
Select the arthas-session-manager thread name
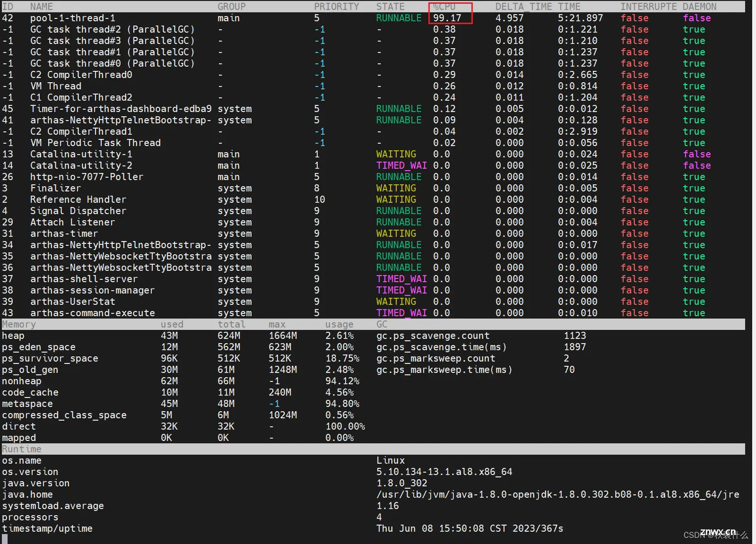click(x=93, y=290)
